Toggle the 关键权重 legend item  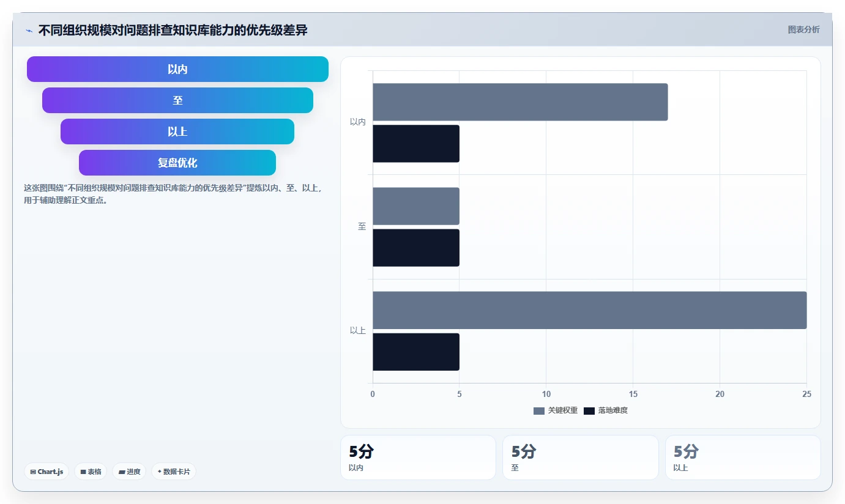click(556, 410)
